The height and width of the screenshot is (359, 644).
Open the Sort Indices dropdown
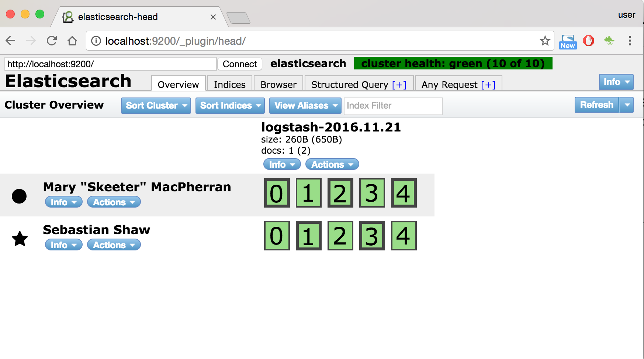230,106
